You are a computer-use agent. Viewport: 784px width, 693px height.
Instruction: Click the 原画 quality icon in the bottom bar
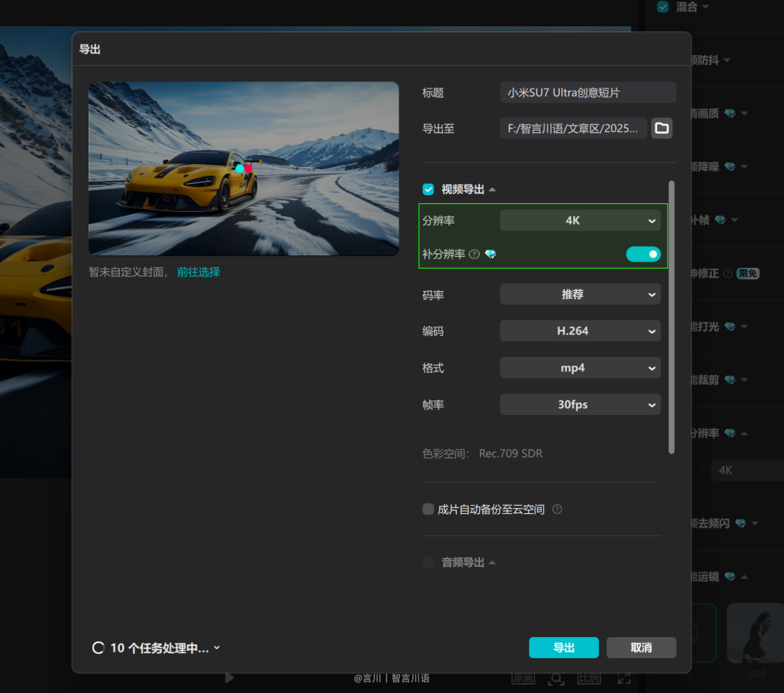click(523, 677)
